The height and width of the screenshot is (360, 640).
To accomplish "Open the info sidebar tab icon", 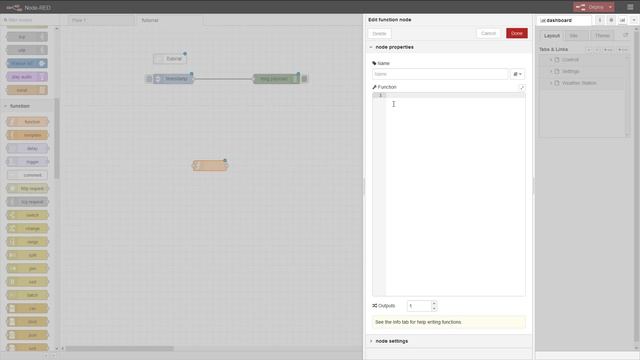I will 600,20.
